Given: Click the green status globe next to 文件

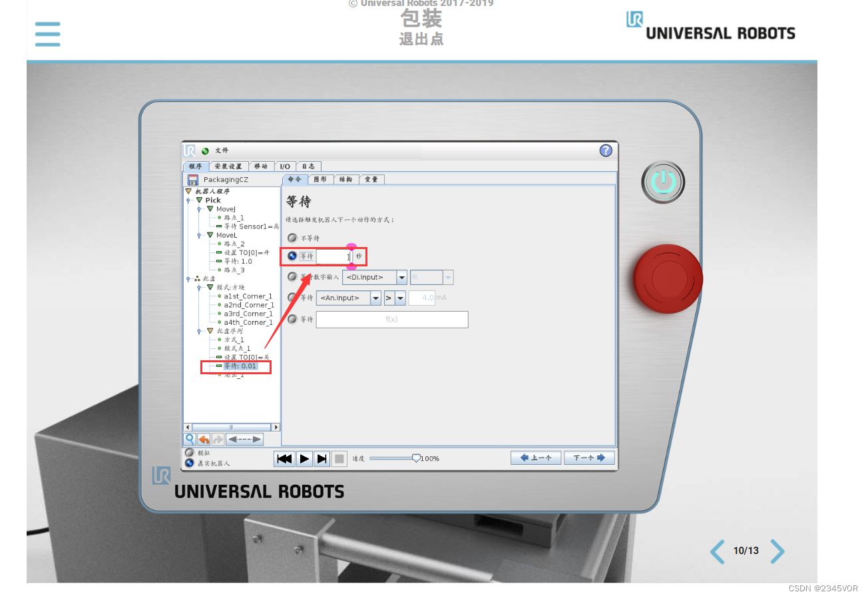Looking at the screenshot, I should coord(205,151).
